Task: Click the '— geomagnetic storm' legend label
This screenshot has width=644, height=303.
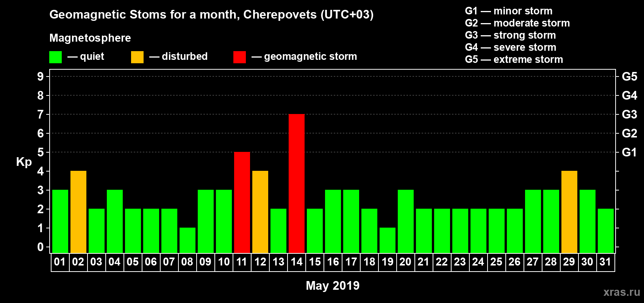Action: (x=304, y=56)
